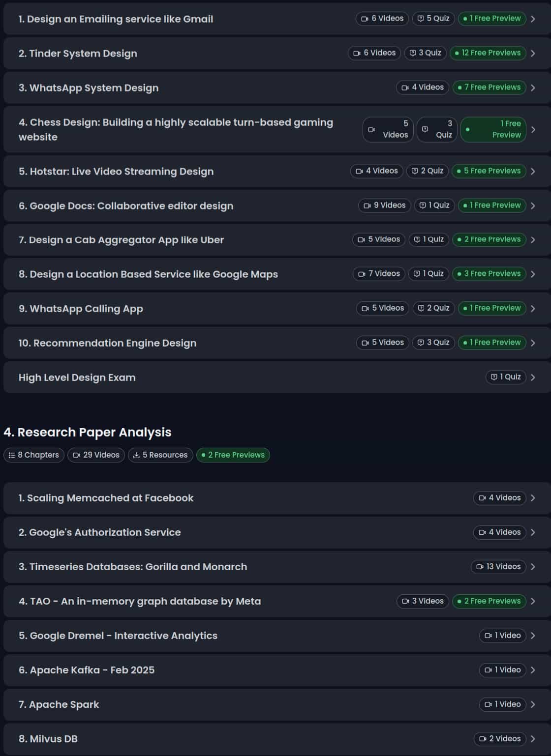This screenshot has height=756, width=551.
Task: Click 2 Free Previews badge for TAO chapter
Action: 490,601
